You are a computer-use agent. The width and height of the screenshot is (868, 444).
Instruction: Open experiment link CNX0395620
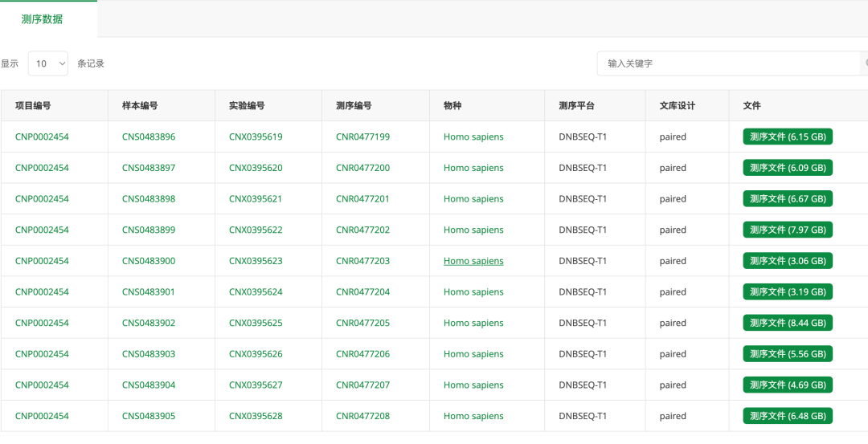pos(256,168)
